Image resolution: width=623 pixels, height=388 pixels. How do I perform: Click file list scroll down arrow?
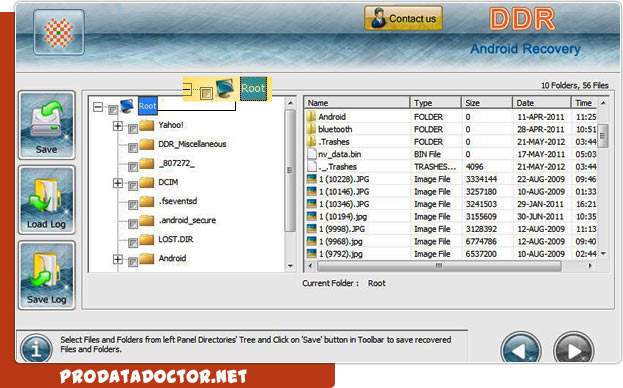603,253
